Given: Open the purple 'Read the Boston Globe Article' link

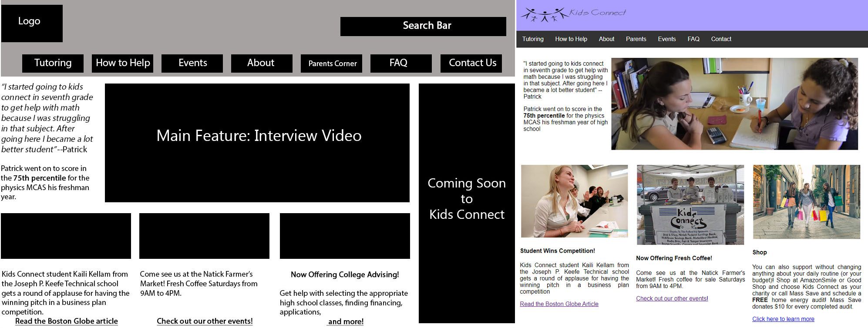Looking at the screenshot, I should pos(559,304).
